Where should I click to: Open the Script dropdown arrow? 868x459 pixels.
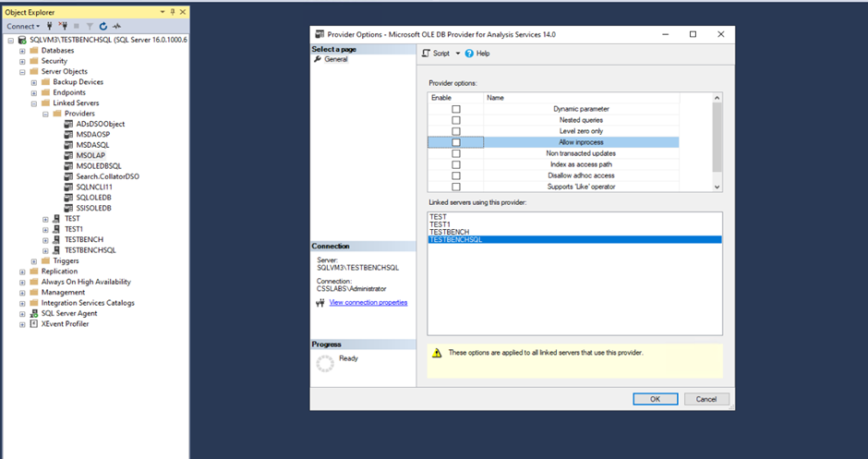tap(458, 54)
